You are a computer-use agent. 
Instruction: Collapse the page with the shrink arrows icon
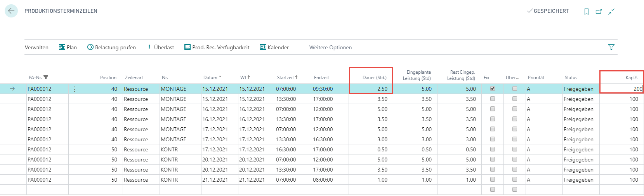coord(611,12)
